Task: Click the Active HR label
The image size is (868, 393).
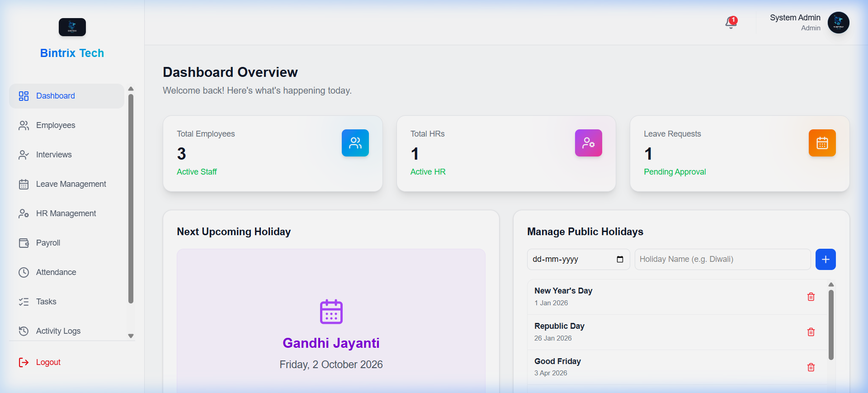Action: [x=428, y=172]
